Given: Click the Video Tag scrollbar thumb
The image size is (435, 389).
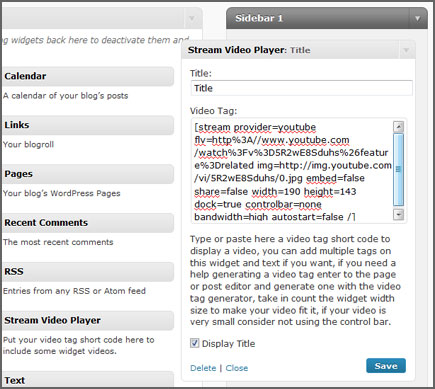Looking at the screenshot, I should click(x=398, y=169).
